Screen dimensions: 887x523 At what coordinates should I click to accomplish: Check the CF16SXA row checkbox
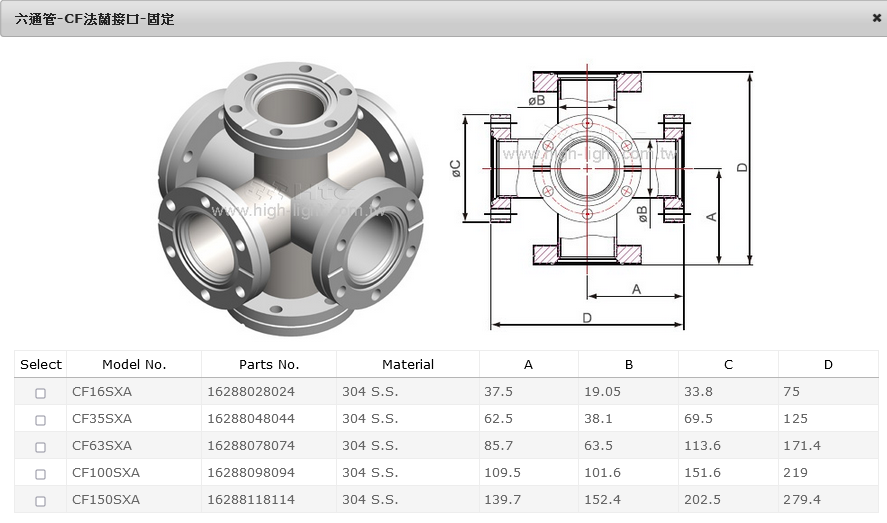point(40,393)
